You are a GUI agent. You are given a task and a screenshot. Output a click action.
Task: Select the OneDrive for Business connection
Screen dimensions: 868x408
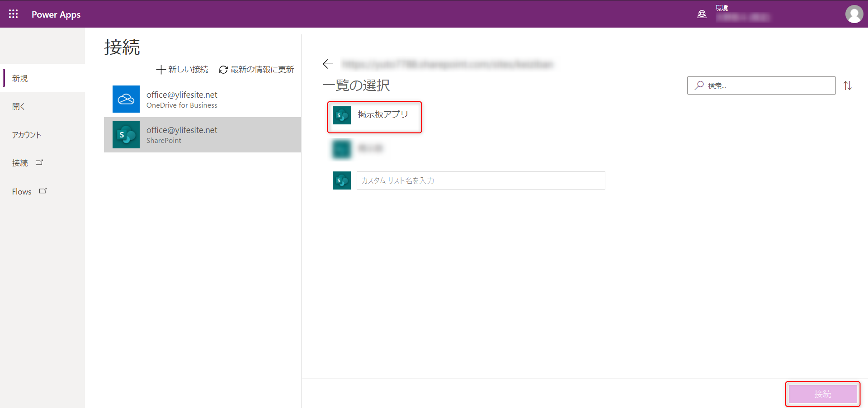pos(203,99)
